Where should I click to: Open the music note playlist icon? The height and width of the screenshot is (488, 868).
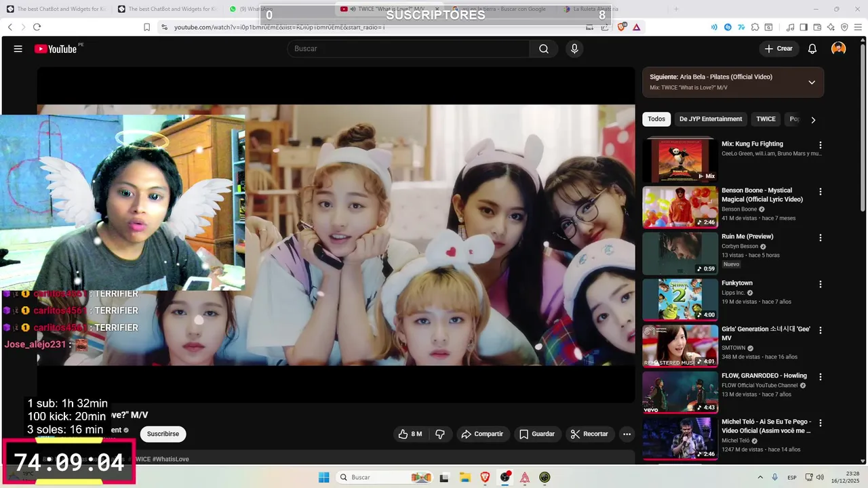click(x=790, y=27)
